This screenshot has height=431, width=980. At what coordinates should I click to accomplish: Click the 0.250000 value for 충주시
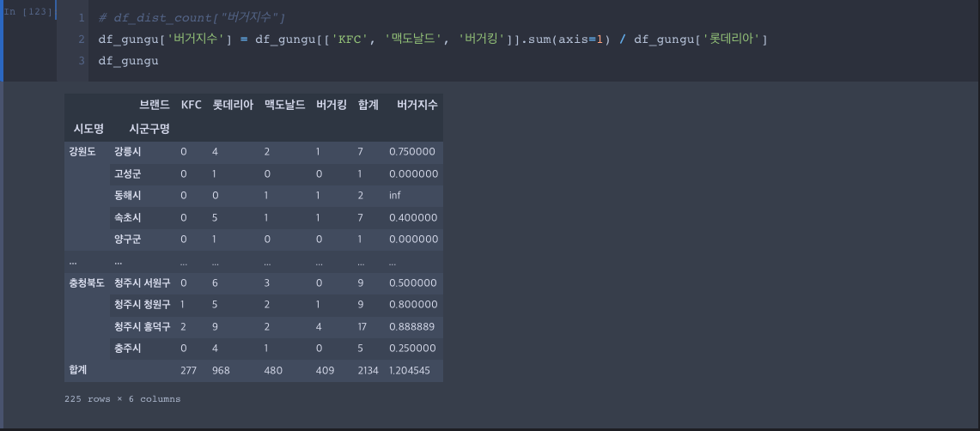click(412, 349)
